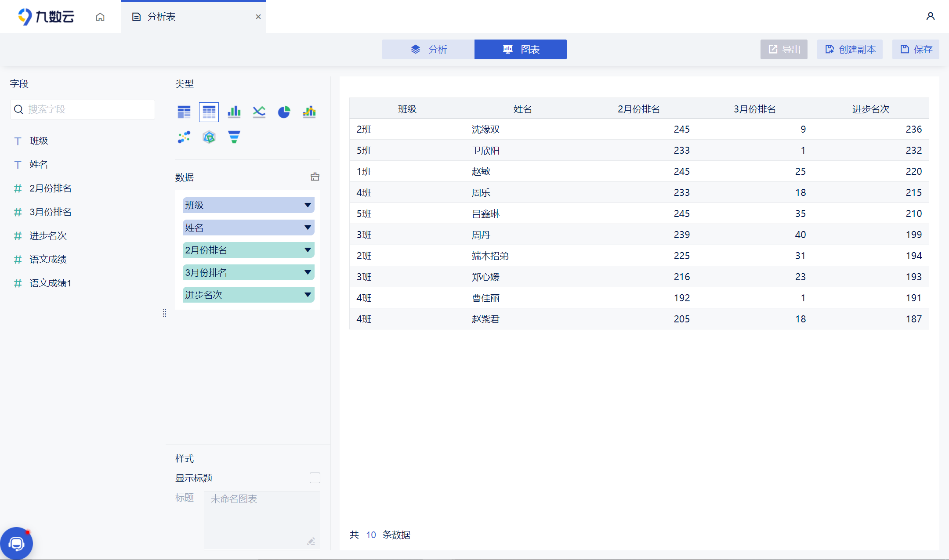The image size is (949, 560).
Task: Select the summary table chart icon
Action: tap(184, 112)
